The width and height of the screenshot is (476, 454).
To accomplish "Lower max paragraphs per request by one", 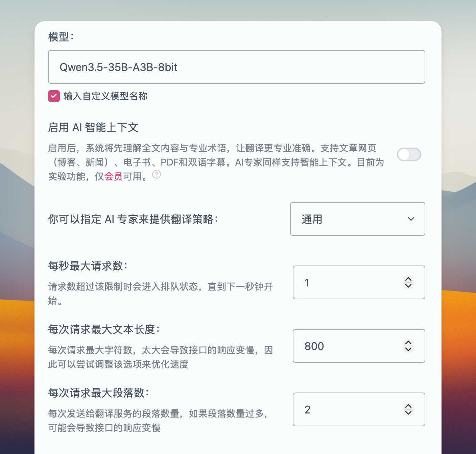I will pos(408,413).
